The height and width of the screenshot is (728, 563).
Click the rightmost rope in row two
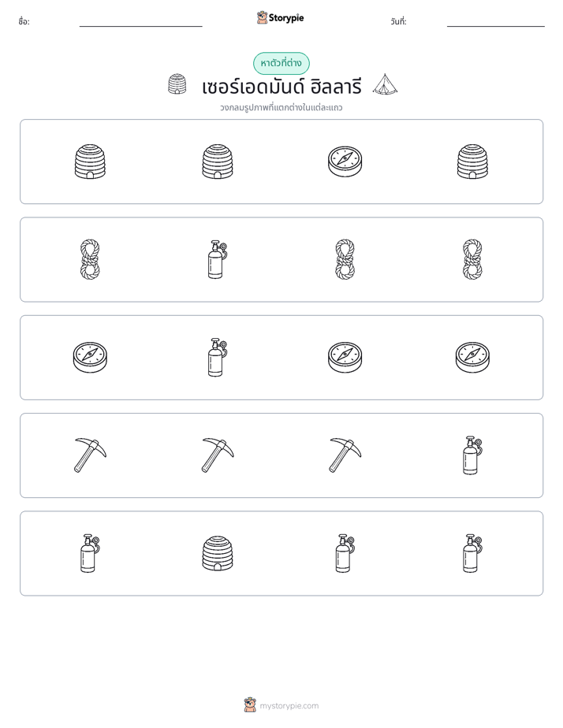[472, 259]
